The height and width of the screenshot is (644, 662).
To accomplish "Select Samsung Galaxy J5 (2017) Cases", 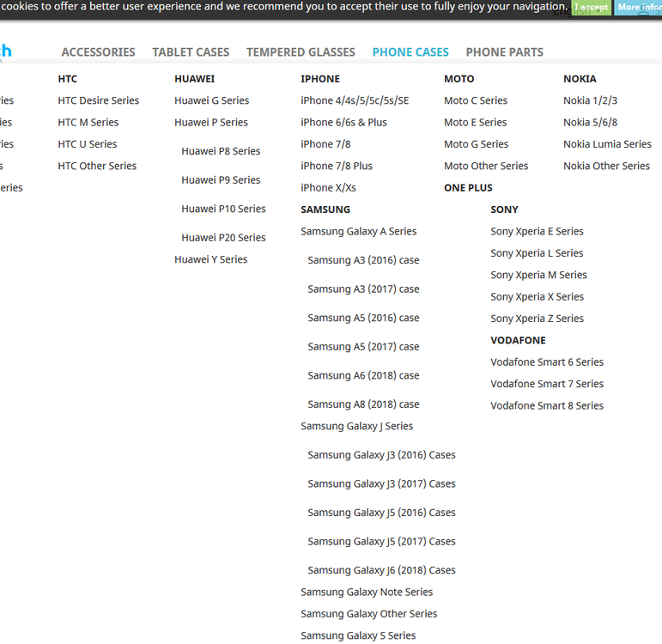I will (381, 541).
